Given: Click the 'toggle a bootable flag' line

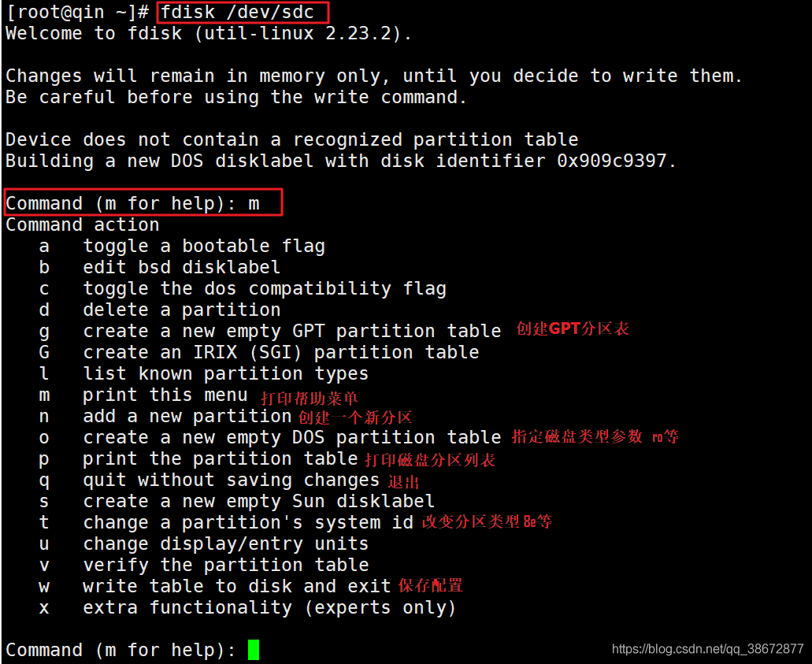Looking at the screenshot, I should (x=204, y=247).
